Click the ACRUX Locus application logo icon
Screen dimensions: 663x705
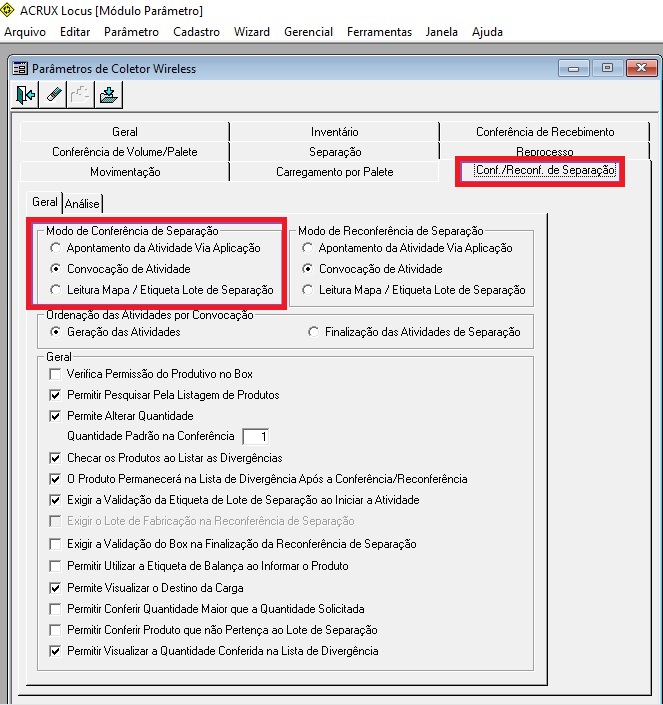(x=7, y=10)
